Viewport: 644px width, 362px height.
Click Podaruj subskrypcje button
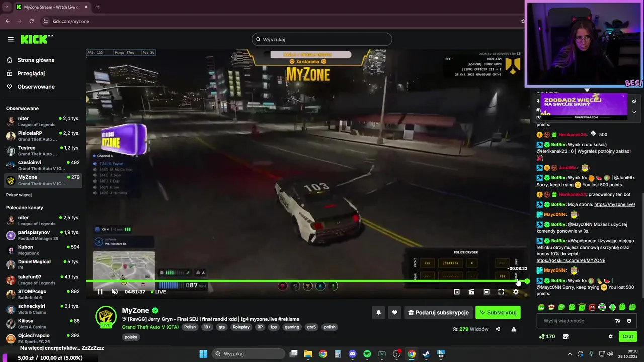(438, 313)
